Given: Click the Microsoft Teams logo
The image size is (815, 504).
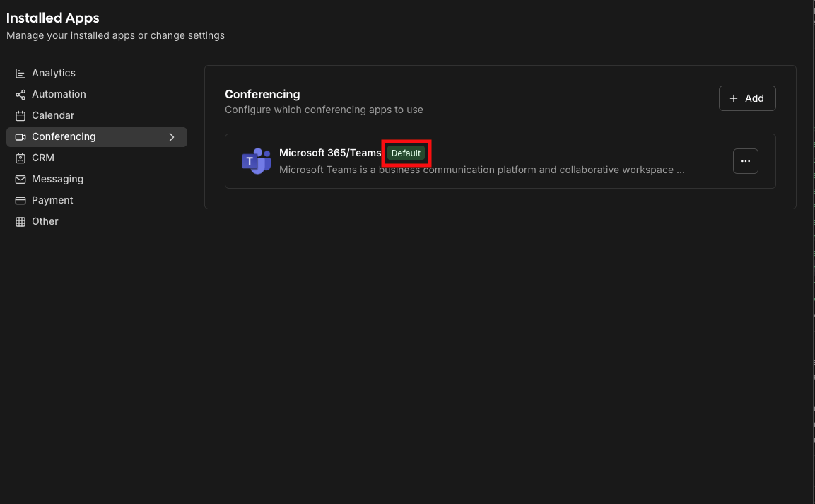Looking at the screenshot, I should click(256, 162).
